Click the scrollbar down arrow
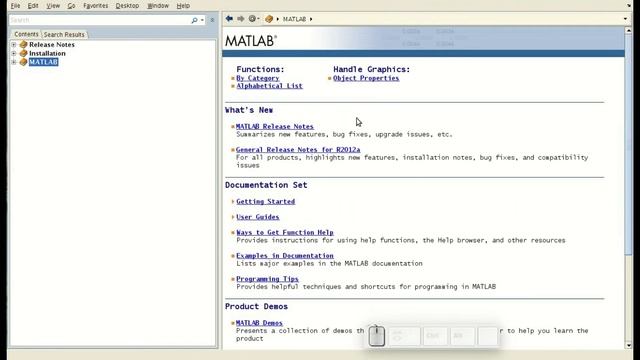The width and height of the screenshot is (640, 360). point(628,345)
